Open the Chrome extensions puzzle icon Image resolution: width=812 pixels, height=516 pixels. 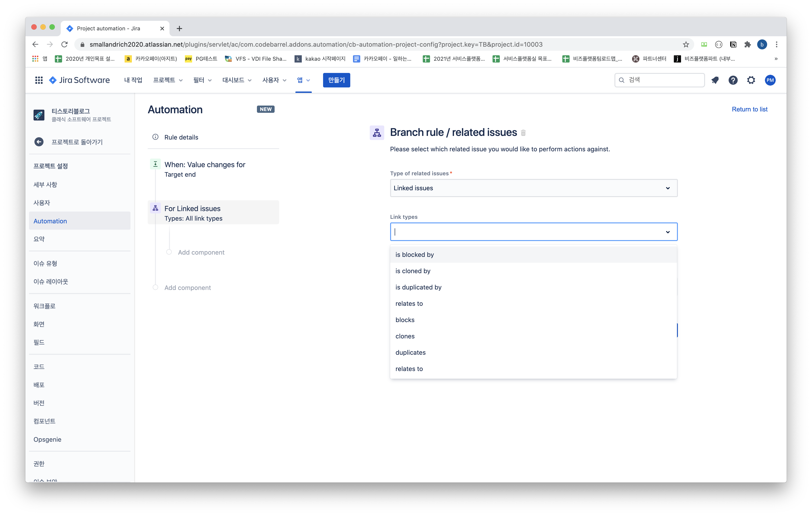[747, 44]
